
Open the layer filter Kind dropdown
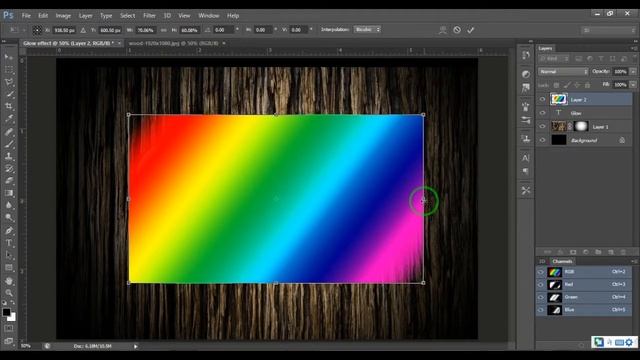point(553,59)
